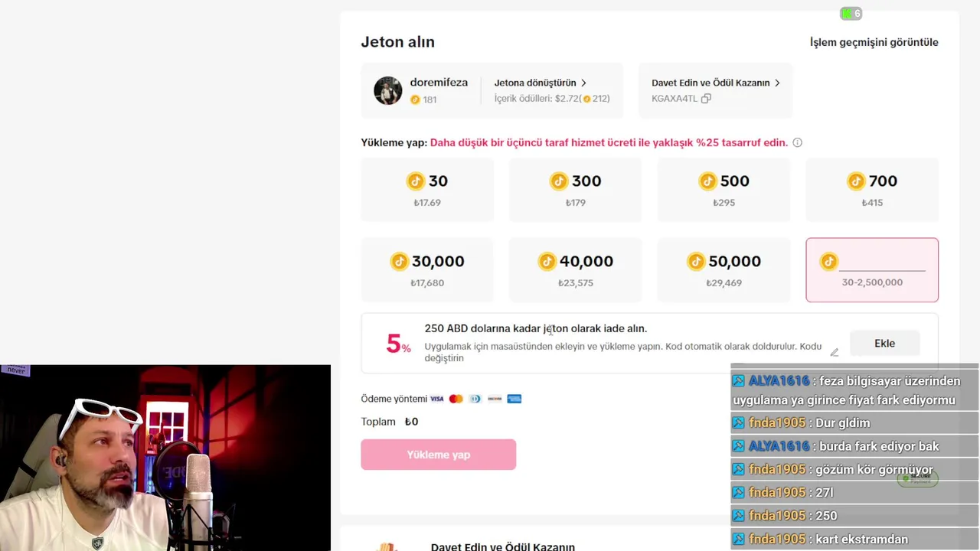
Task: Click the Diners Club payment icon
Action: pyautogui.click(x=475, y=399)
